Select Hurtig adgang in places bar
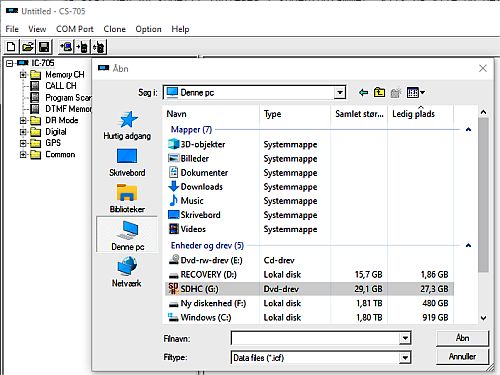 (x=127, y=125)
